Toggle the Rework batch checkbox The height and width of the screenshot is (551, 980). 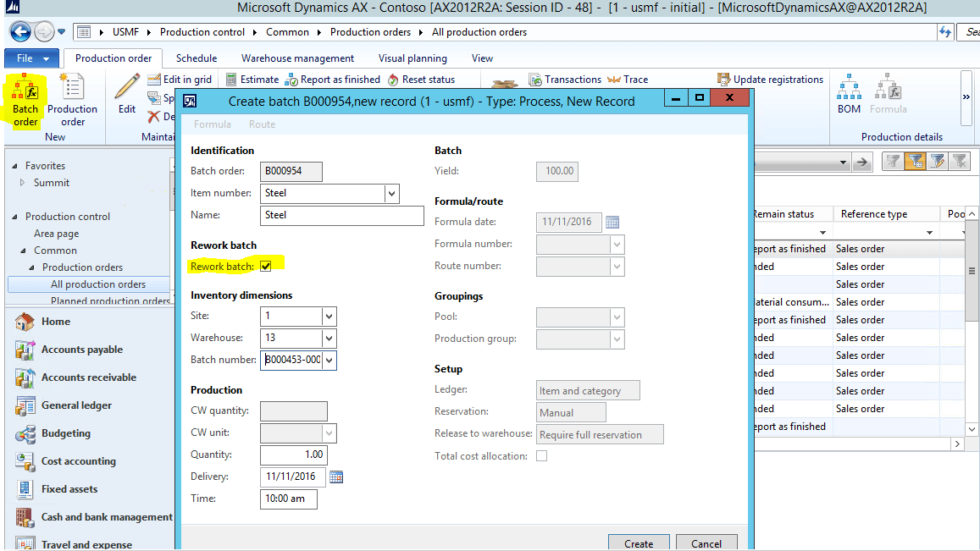click(x=266, y=266)
